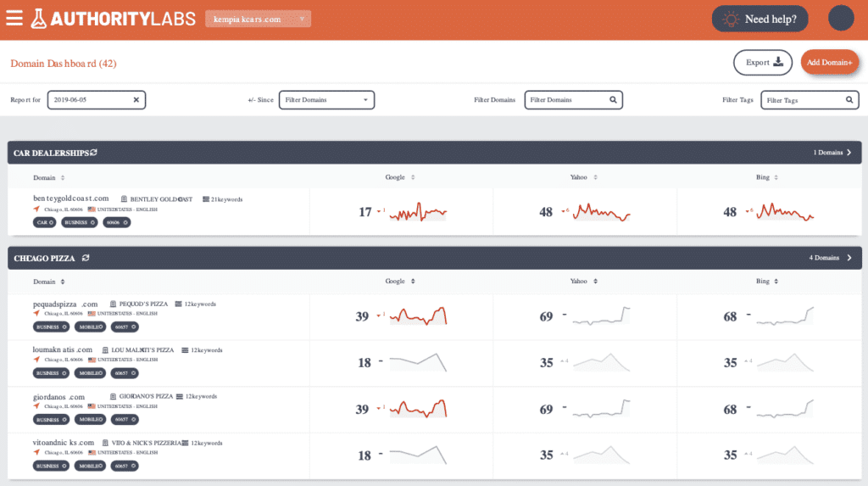Click the 60606 tag on bentleygoldcoast.com
868x486 pixels.
coord(117,222)
